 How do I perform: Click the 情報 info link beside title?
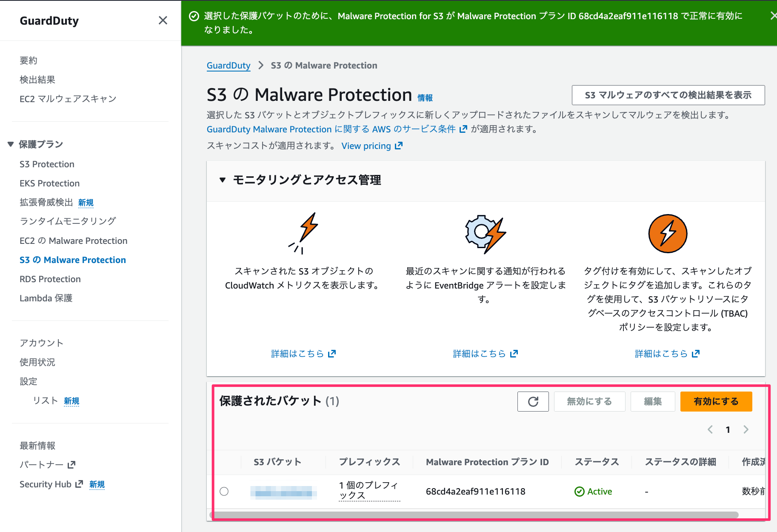pos(425,98)
